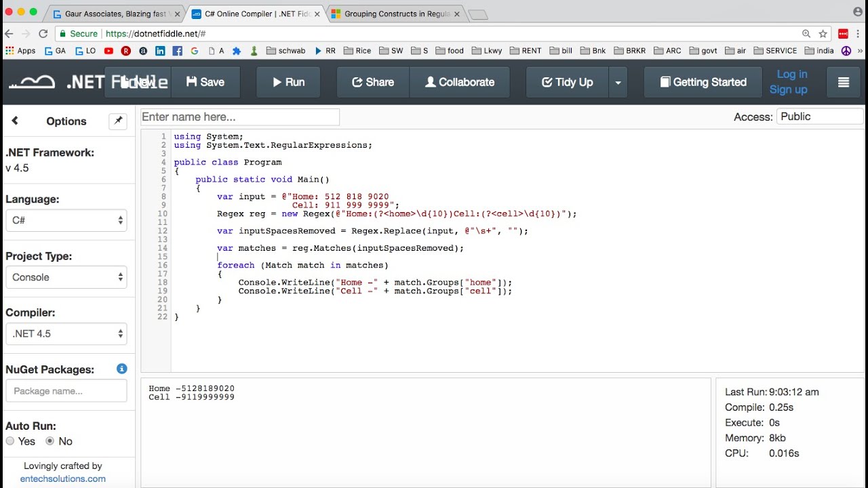This screenshot has height=488, width=868.
Task: Click the Secure padlock site info
Action: click(x=79, y=33)
